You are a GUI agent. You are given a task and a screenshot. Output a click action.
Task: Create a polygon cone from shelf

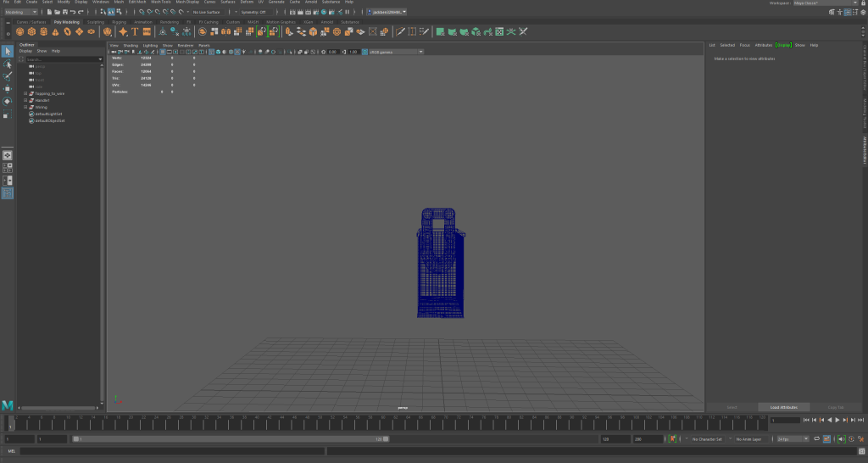coord(55,31)
